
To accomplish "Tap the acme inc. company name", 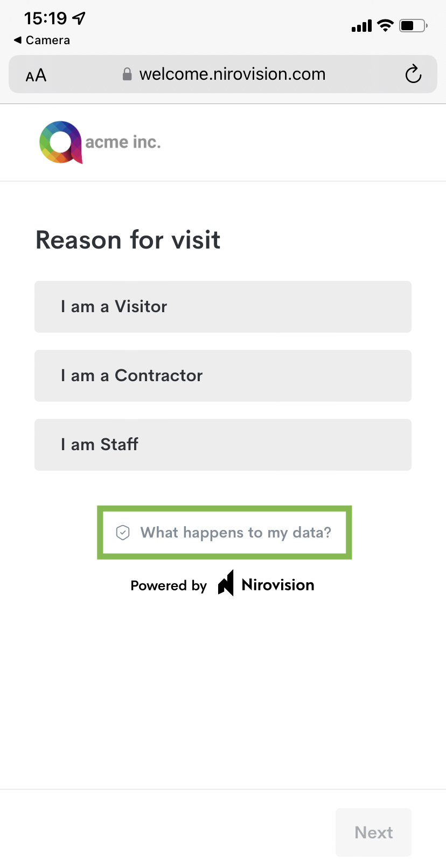I will pos(123,142).
